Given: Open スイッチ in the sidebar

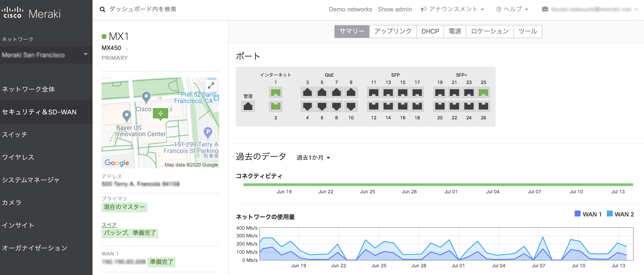Looking at the screenshot, I should [x=46, y=134].
